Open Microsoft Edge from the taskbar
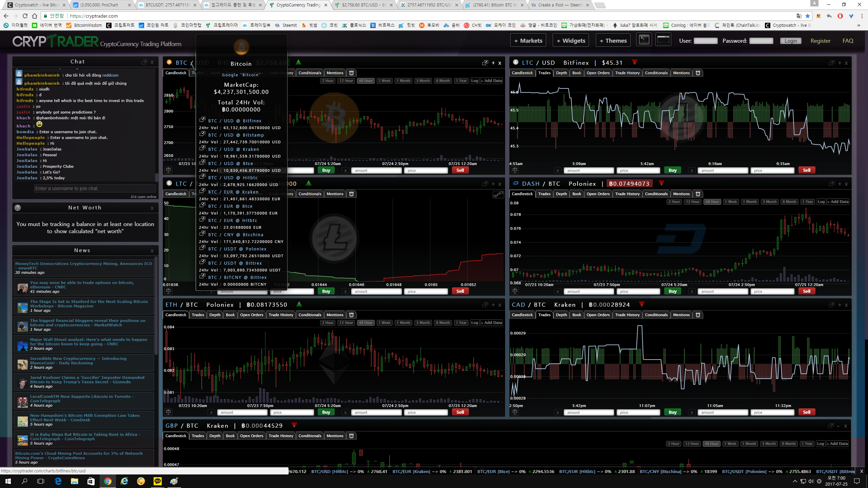Viewport: 868px width, 488px height. (58, 481)
